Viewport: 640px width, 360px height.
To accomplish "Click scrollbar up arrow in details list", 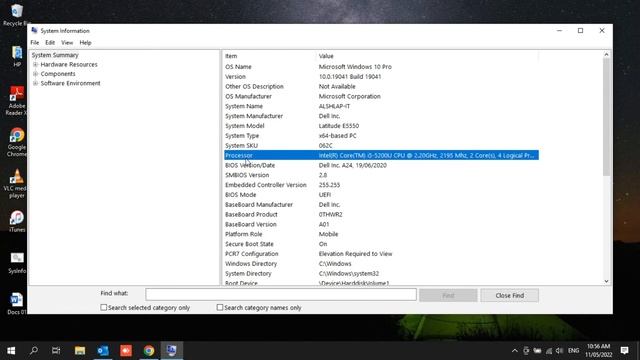I will click(607, 54).
